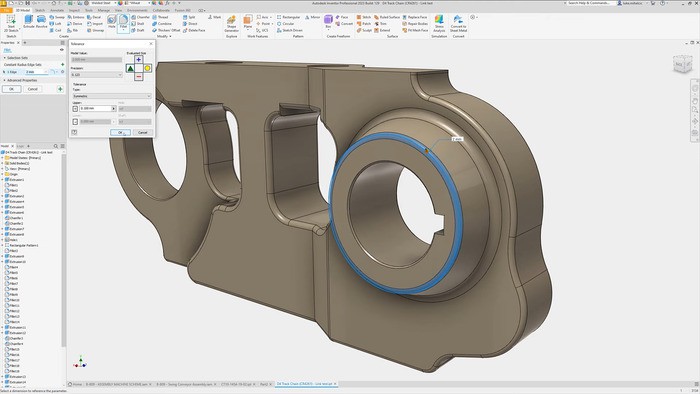This screenshot has width=700, height=394.
Task: Select the Hole tool
Action: [x=111, y=21]
